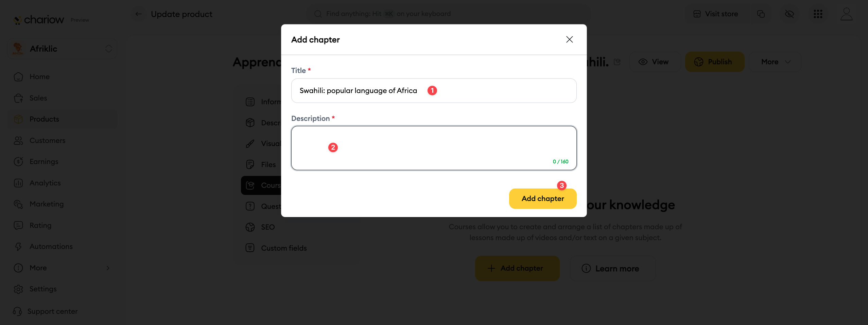Toggle the crossed-out eye visibility icon
The width and height of the screenshot is (868, 325).
(x=789, y=14)
